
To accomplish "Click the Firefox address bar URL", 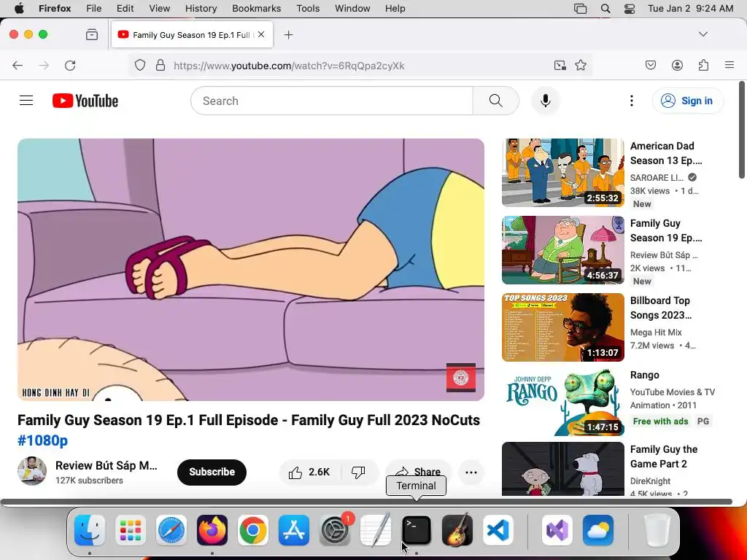I will [x=289, y=66].
